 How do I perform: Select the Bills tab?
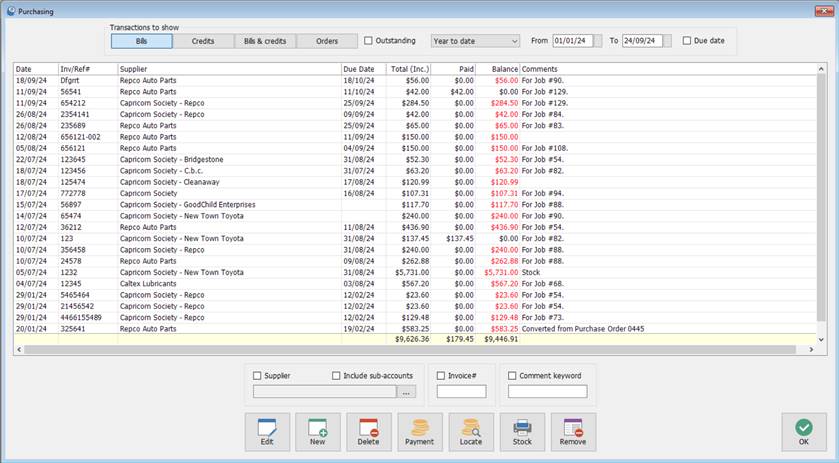(x=142, y=41)
